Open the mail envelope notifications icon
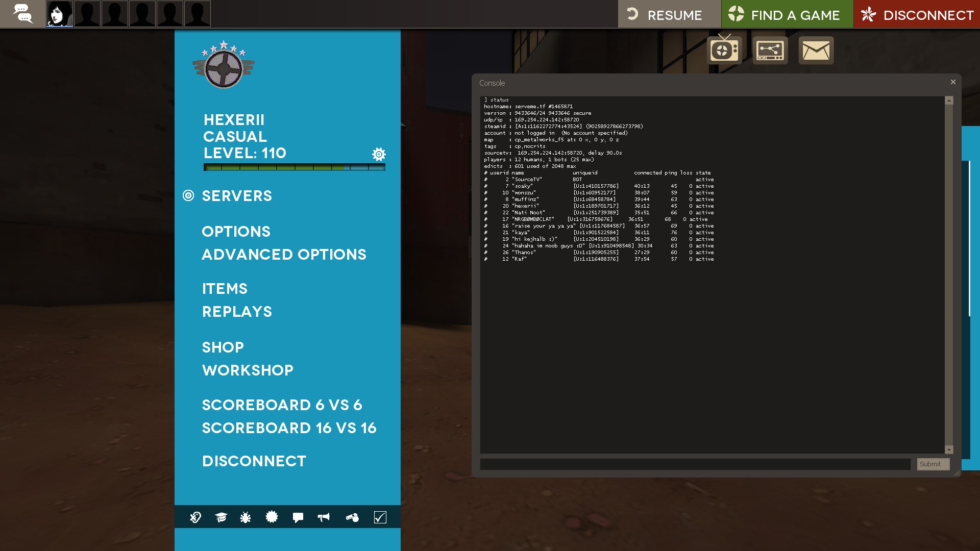 [x=816, y=50]
